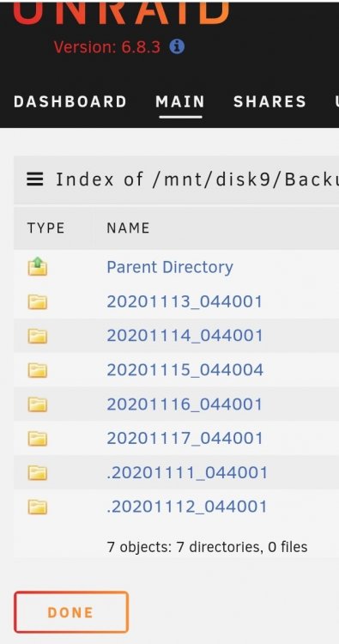The width and height of the screenshot is (339, 644).
Task: Open the Parent Directory link
Action: 170,267
